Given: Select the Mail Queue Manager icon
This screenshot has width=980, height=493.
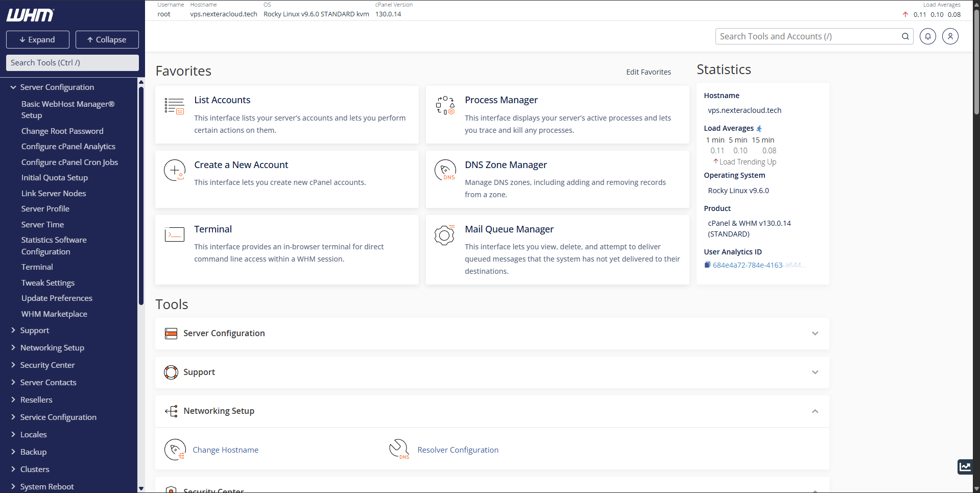Looking at the screenshot, I should click(x=445, y=235).
